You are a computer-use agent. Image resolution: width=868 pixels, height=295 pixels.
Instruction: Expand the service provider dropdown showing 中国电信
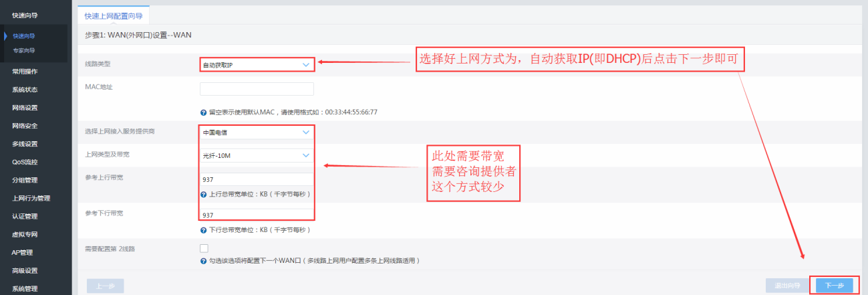tap(257, 132)
